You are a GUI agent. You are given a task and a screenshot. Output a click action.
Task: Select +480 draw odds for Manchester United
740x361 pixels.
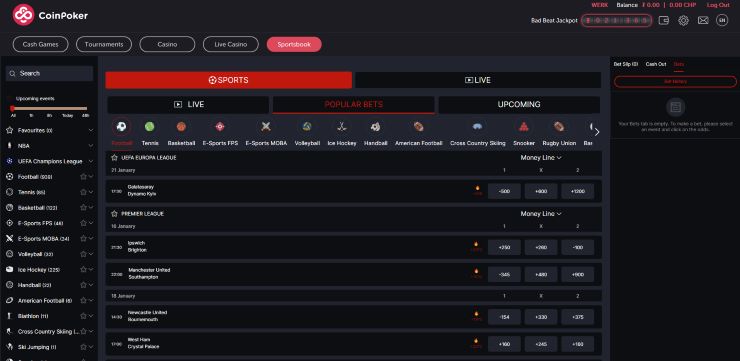541,274
